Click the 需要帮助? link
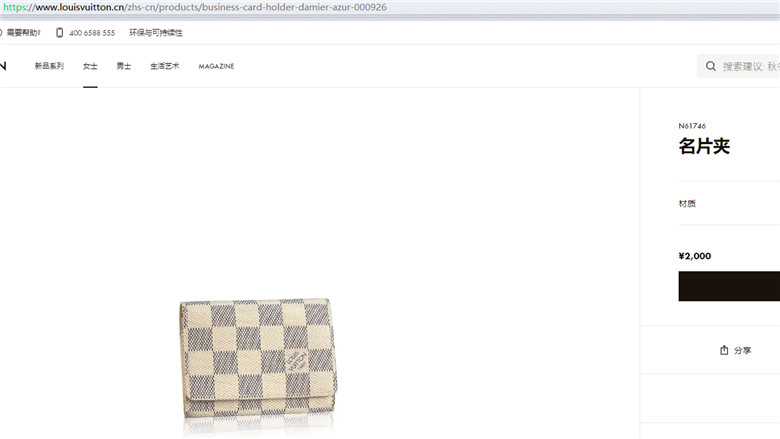780x439 pixels. [23, 33]
